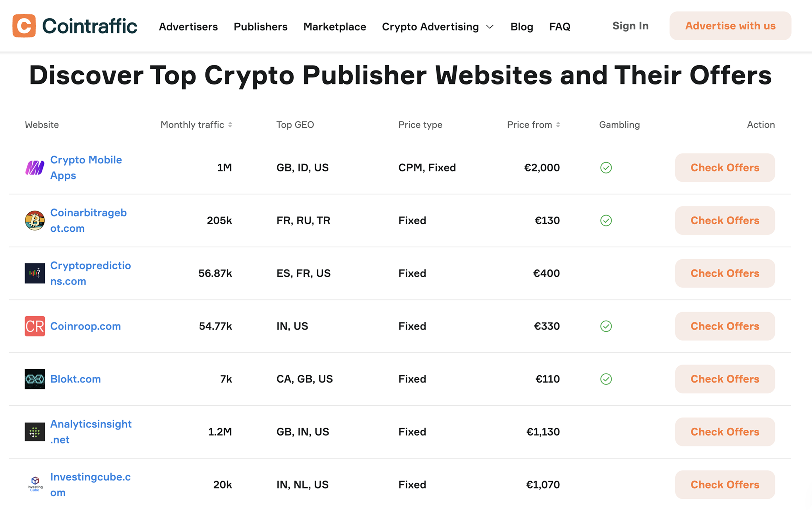Screen dimensions: 812x510
Task: Click the Advertise with us button
Action: point(730,26)
